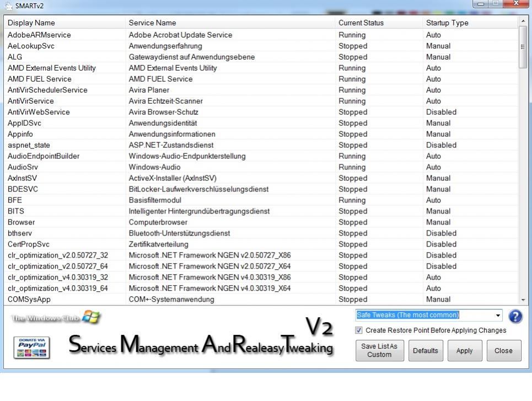Click Avira Echtzeit-Scanner service name
The image size is (532, 401).
165,101
